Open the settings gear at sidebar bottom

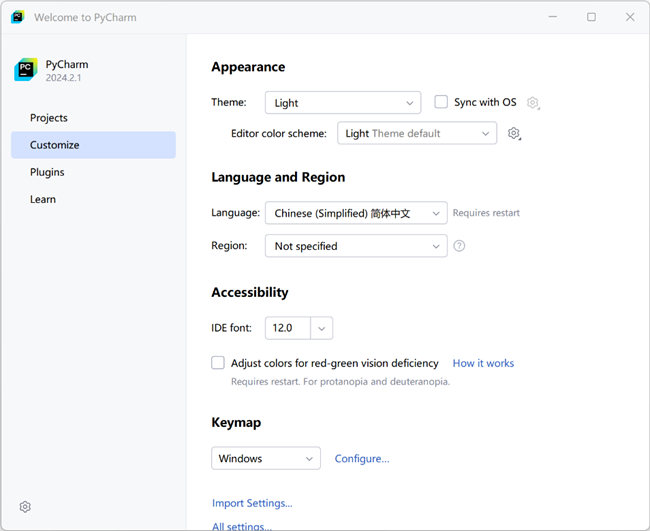(25, 507)
